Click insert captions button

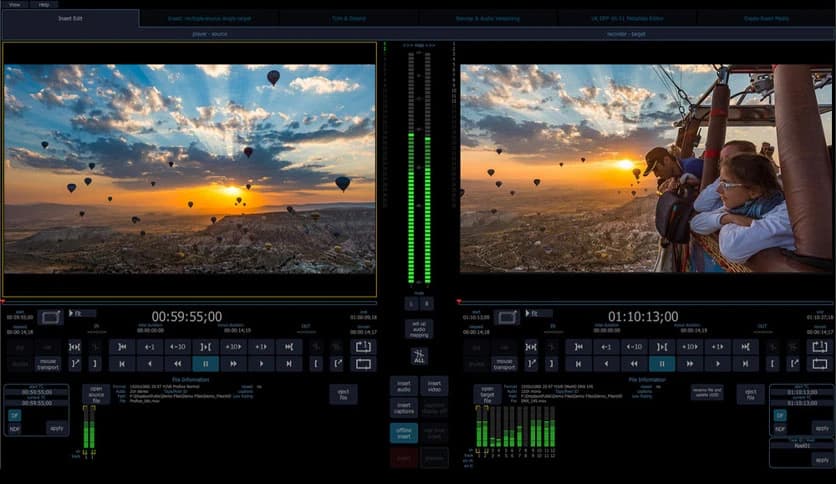pos(404,409)
